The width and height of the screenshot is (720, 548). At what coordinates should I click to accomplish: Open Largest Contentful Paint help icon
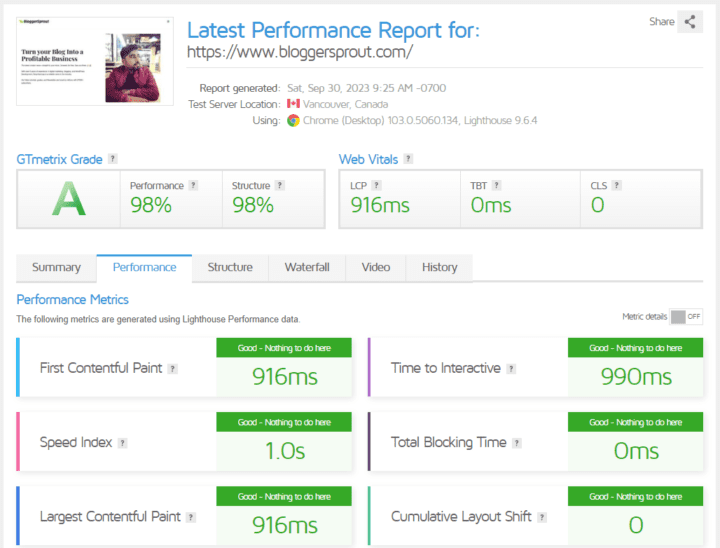point(191,517)
